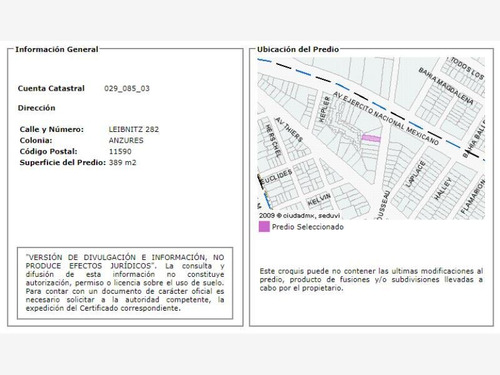Click the Código Postal label
The width and height of the screenshot is (500, 375).
tap(48, 151)
